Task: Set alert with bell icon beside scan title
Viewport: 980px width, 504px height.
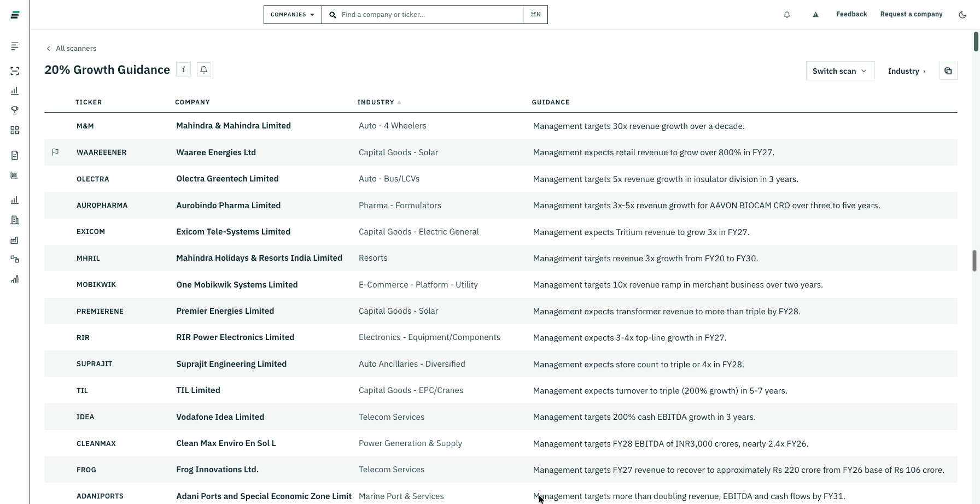Action: (204, 70)
